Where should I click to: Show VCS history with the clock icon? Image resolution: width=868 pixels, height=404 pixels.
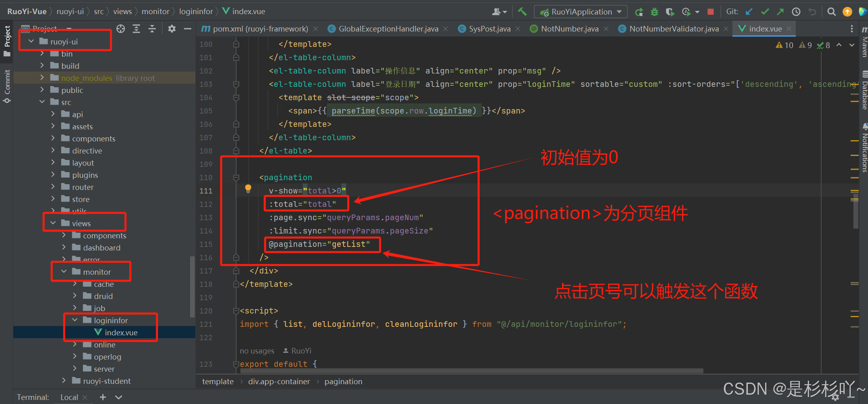pos(796,11)
